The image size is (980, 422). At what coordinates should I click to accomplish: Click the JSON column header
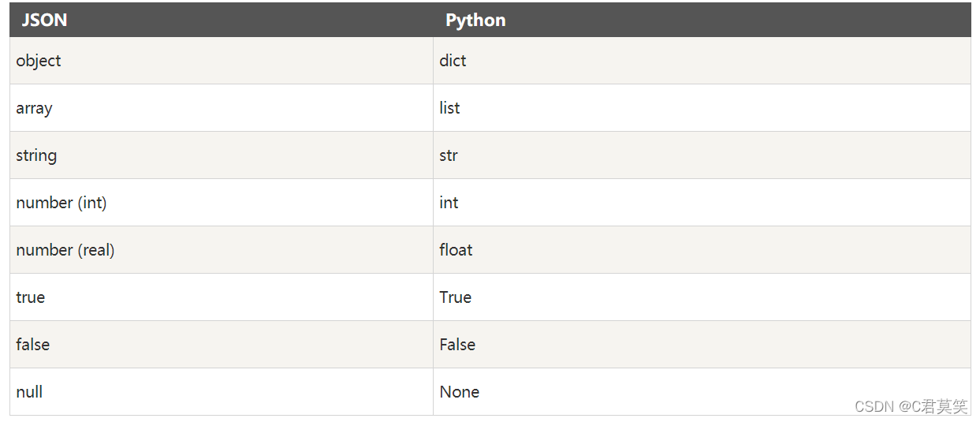[221, 20]
